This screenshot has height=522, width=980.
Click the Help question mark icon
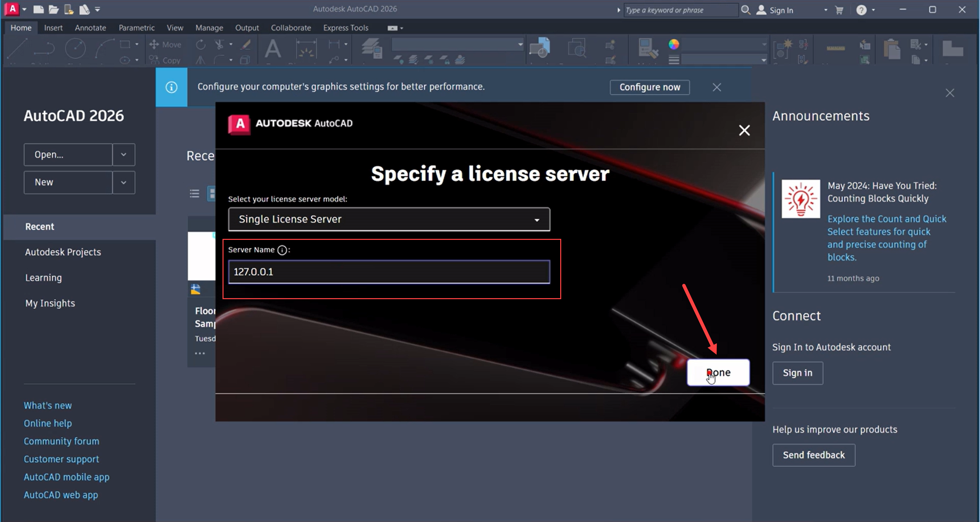pos(861,10)
